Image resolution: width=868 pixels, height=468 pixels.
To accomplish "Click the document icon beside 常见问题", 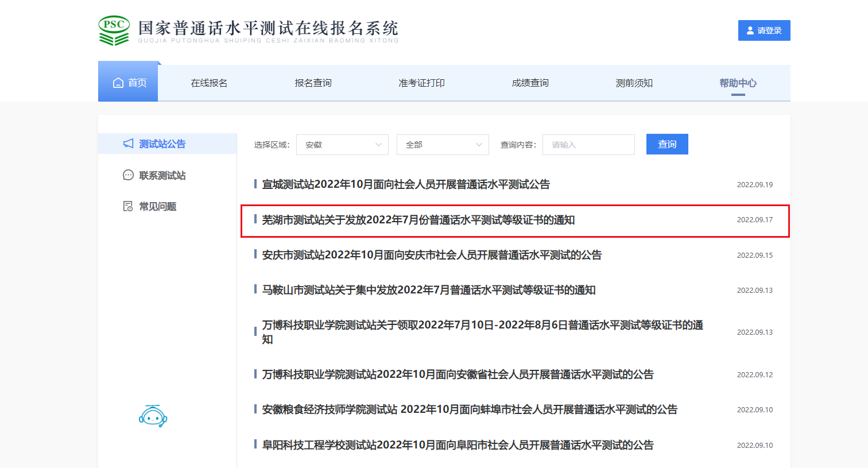I will (129, 206).
